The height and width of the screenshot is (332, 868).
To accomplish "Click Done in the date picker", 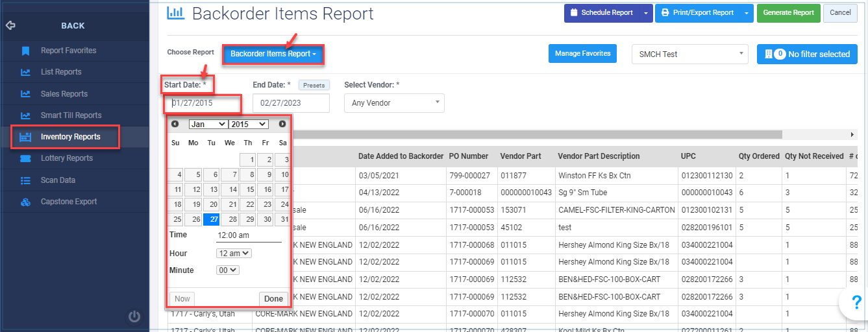I will [x=273, y=299].
